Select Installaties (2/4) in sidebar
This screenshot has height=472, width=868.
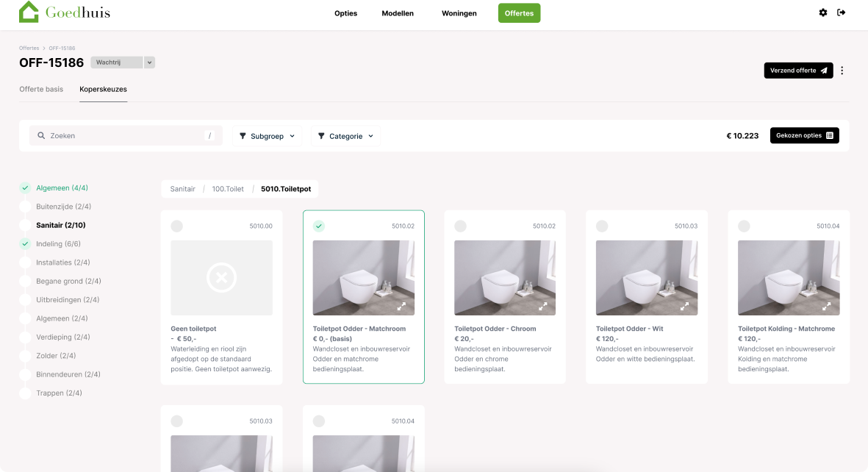point(63,262)
